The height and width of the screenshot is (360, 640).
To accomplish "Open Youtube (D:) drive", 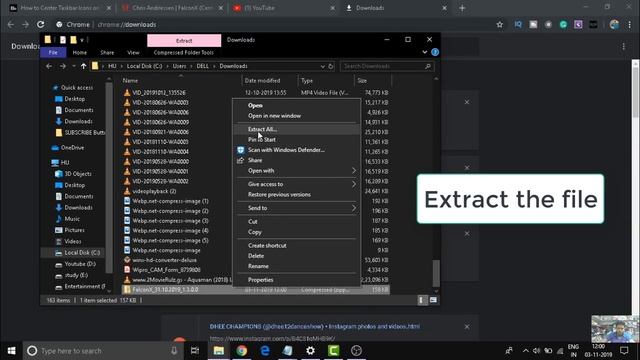I will (80, 264).
